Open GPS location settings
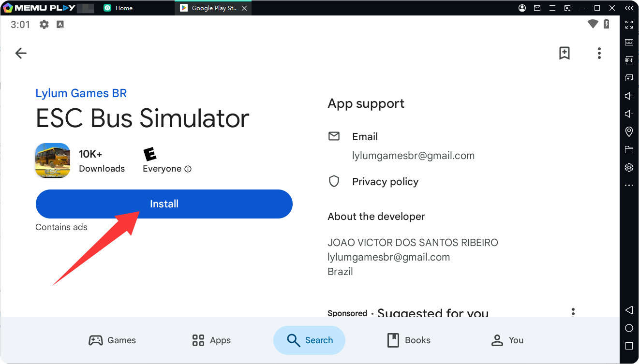The width and height of the screenshot is (639, 364). pos(629,131)
